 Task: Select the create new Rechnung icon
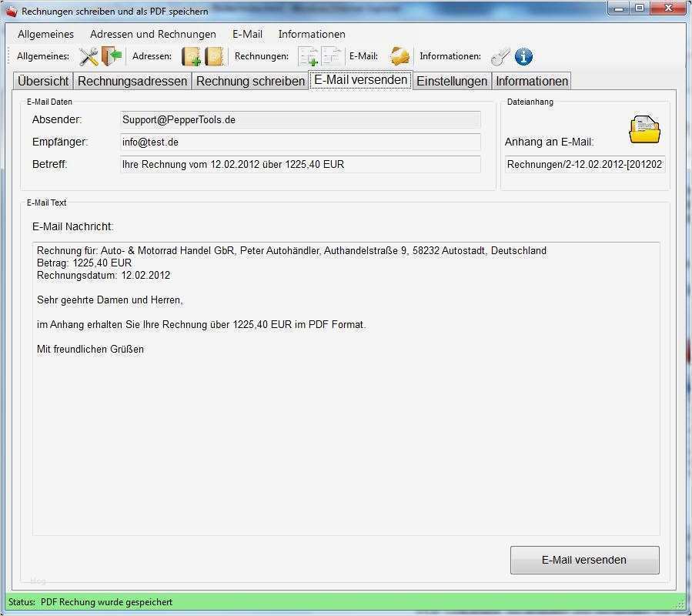click(311, 56)
